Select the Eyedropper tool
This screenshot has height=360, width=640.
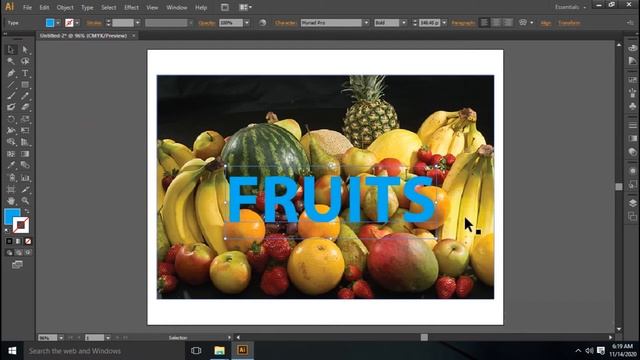point(11,165)
